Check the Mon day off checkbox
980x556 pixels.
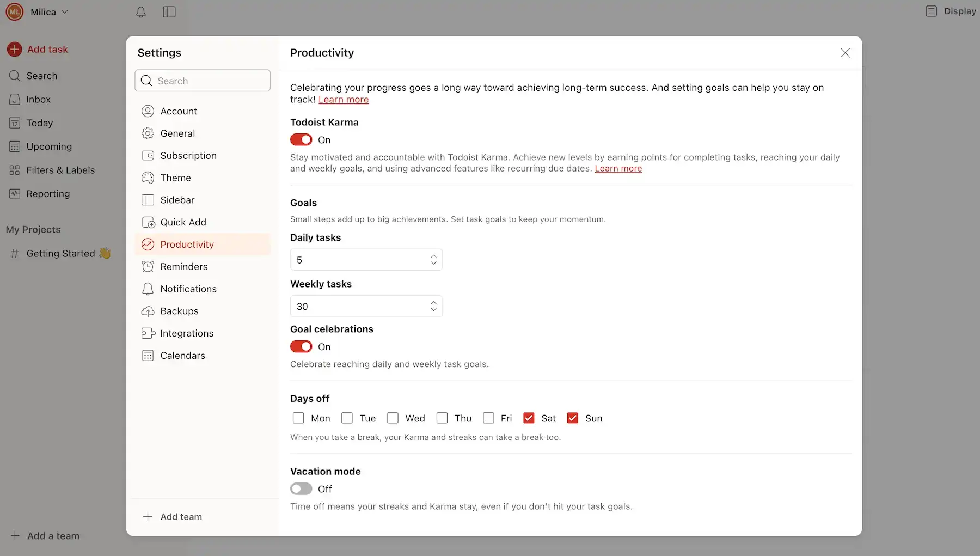click(x=298, y=418)
